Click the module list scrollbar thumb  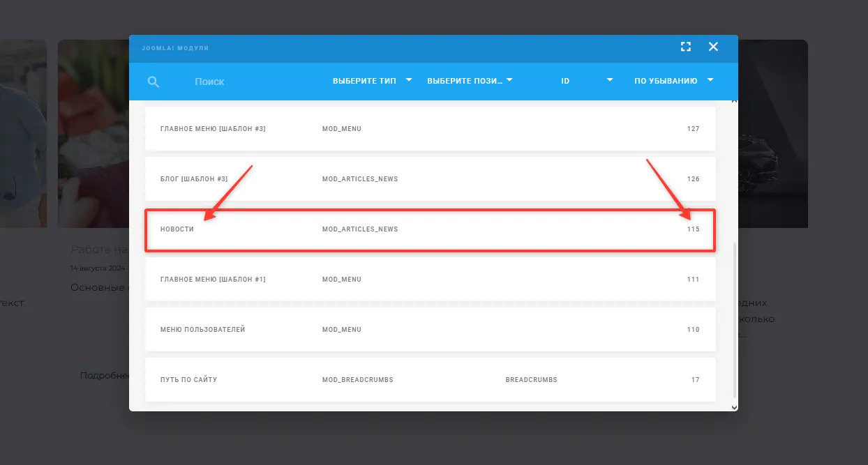[733, 321]
